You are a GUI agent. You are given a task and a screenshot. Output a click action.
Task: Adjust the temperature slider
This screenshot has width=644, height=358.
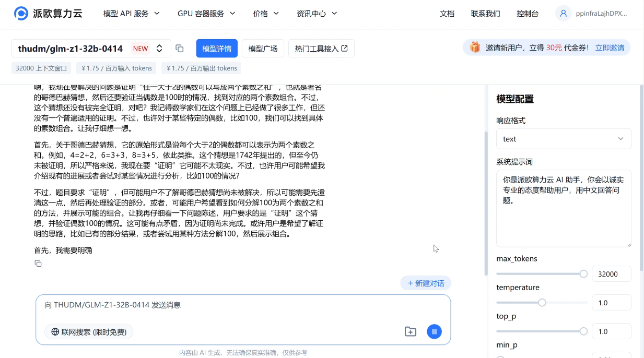point(542,303)
